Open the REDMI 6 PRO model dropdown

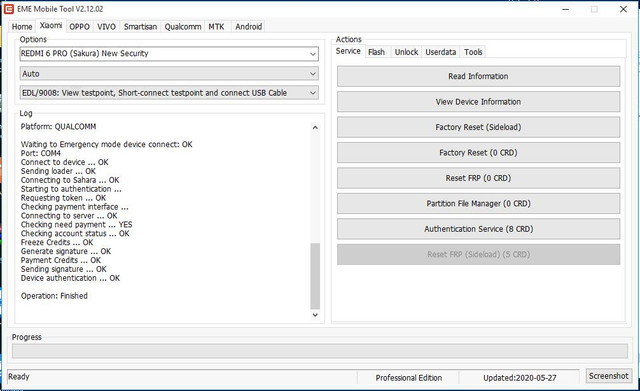(169, 54)
